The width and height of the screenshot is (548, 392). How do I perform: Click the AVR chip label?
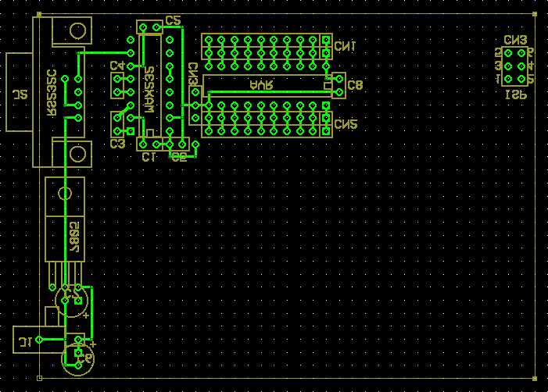(260, 84)
